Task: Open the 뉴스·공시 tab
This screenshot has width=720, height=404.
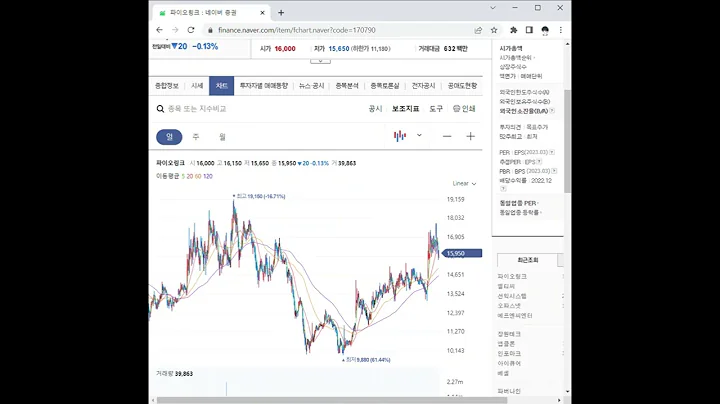Action: click(312, 86)
